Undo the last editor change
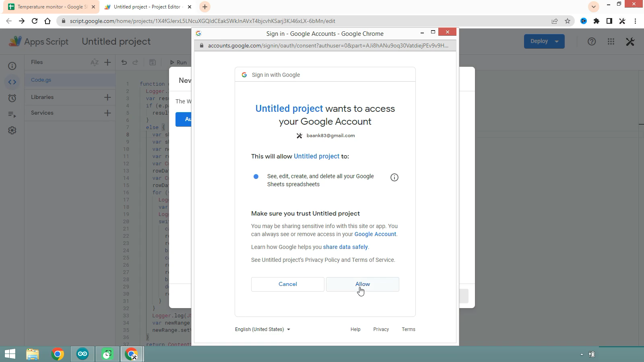The height and width of the screenshot is (362, 644). click(124, 62)
